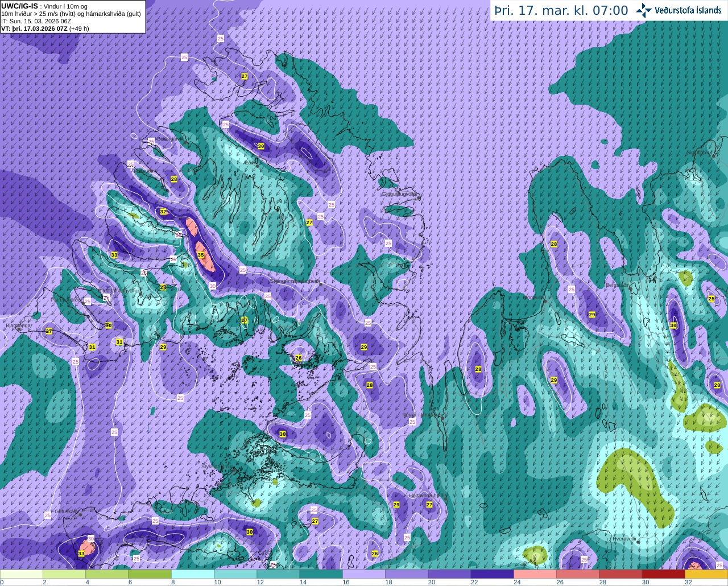The height and width of the screenshot is (586, 728).
Task: Click the dark red 30–32 legend swatch
Action: point(663,573)
